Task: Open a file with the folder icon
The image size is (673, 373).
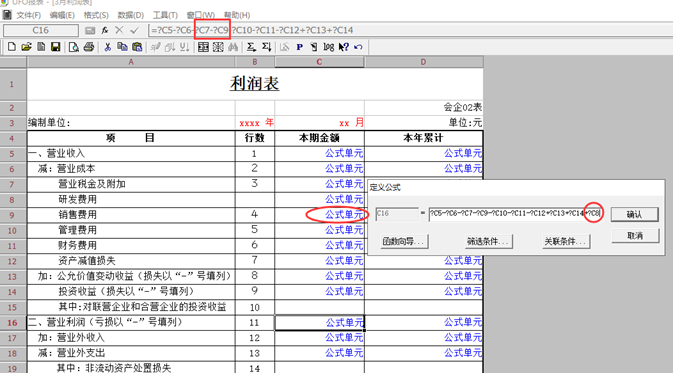Action: 26,47
